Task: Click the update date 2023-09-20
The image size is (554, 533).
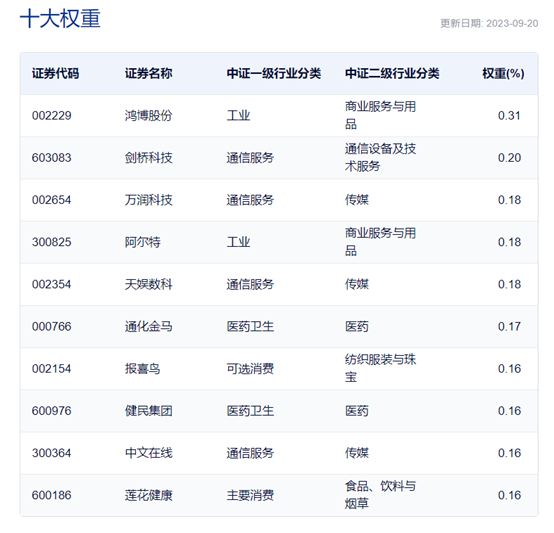Action: point(512,23)
